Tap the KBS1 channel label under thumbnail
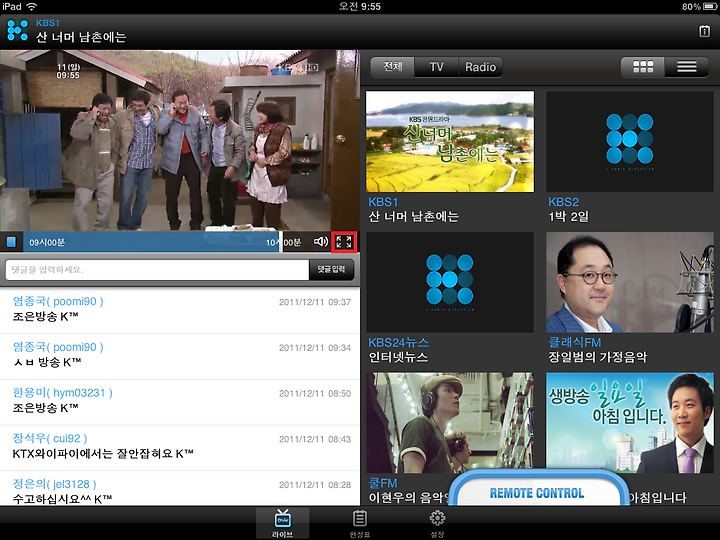The width and height of the screenshot is (720, 540). click(x=383, y=202)
